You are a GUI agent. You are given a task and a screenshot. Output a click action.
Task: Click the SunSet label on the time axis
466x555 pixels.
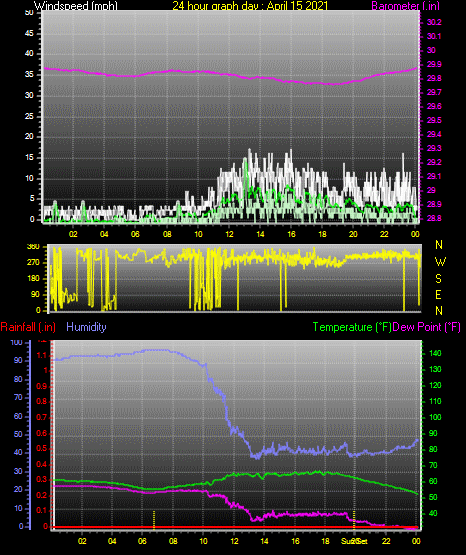tap(355, 541)
